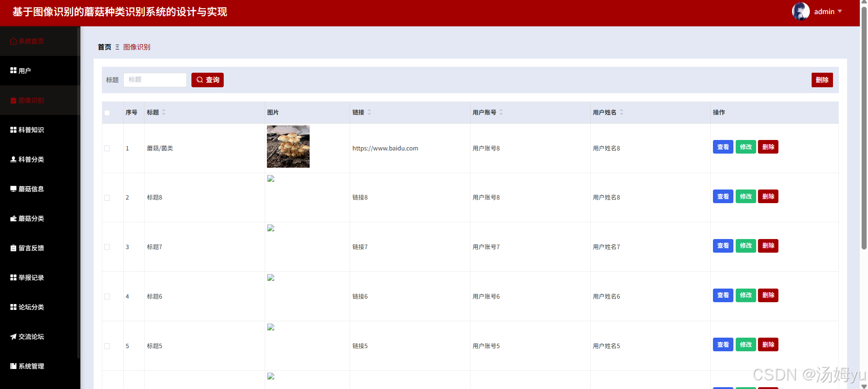The image size is (868, 389).
Task: Click the grid icon next to 举报记录
Action: coord(13,278)
